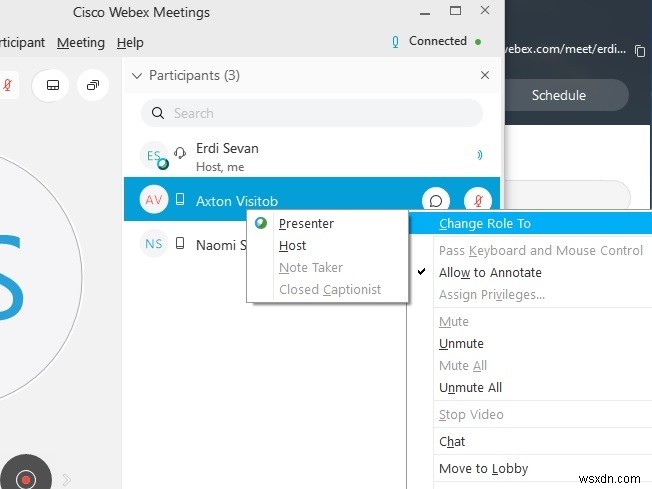This screenshot has width=652, height=489.
Task: Toggle the Allow to Annotate option
Action: pos(490,273)
